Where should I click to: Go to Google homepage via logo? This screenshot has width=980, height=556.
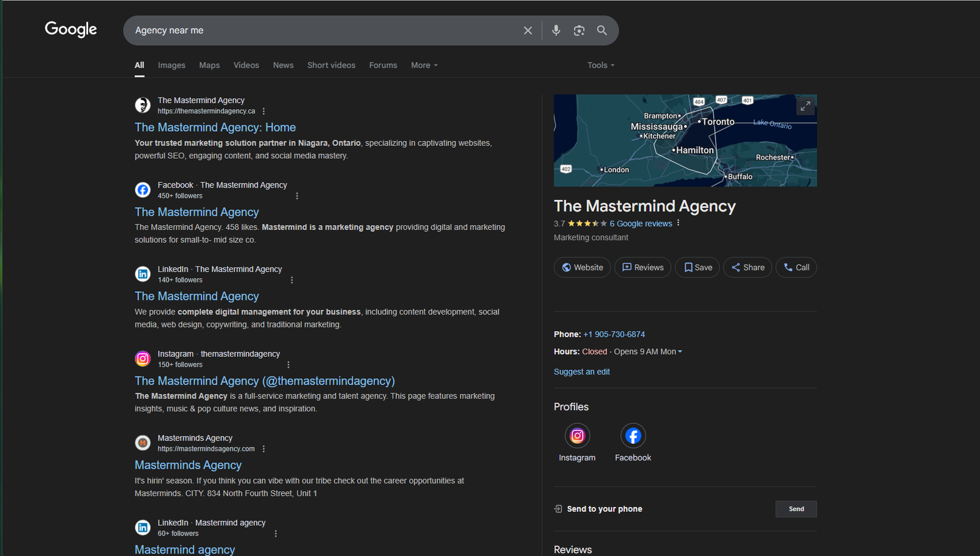(x=71, y=29)
